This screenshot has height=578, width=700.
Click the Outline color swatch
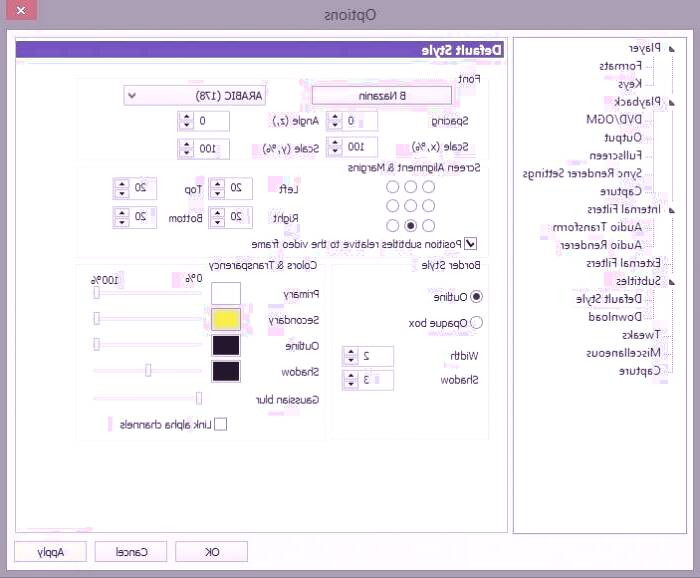click(226, 345)
